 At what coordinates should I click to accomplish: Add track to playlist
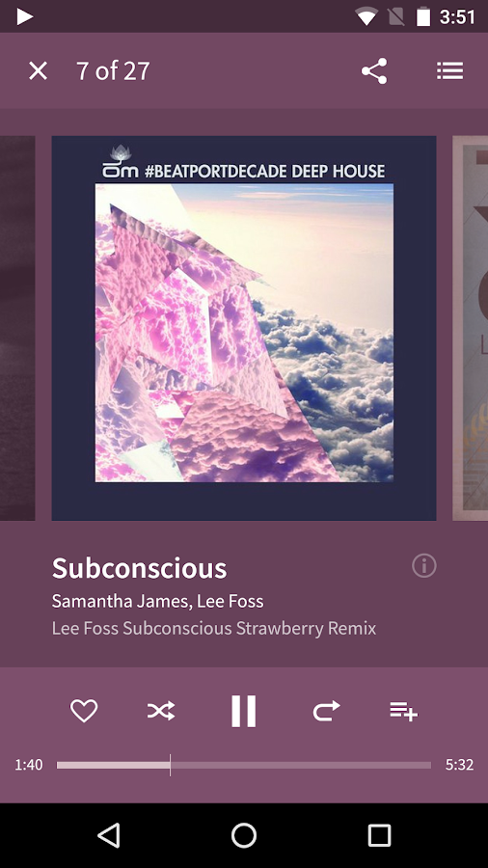(x=403, y=710)
